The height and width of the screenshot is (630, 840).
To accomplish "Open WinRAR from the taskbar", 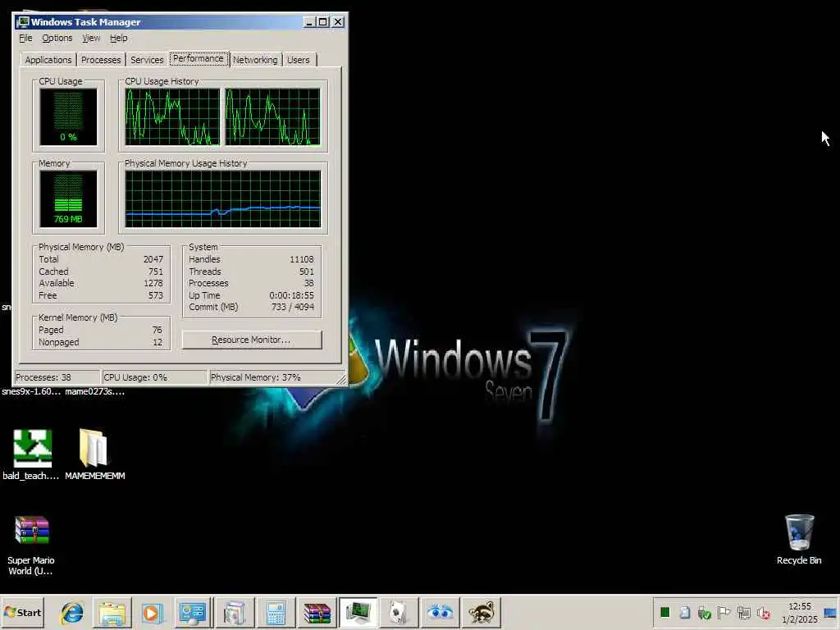I will point(317,613).
